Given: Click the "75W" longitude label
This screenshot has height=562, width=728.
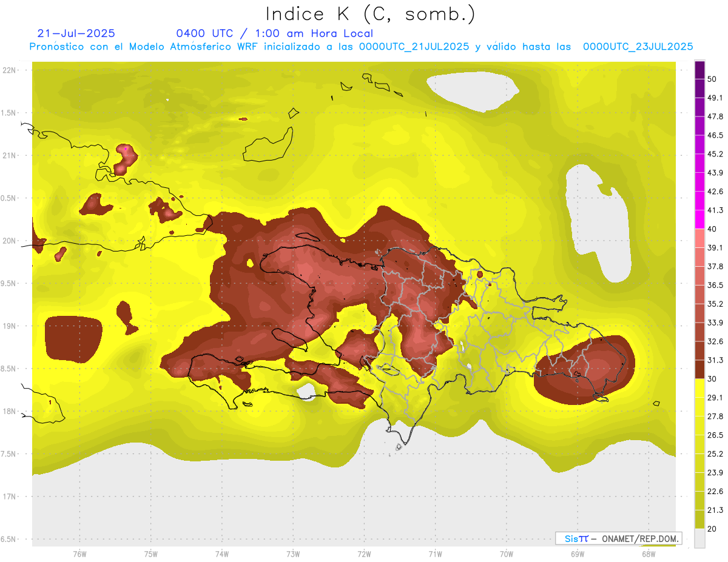Looking at the screenshot, I should [x=150, y=554].
